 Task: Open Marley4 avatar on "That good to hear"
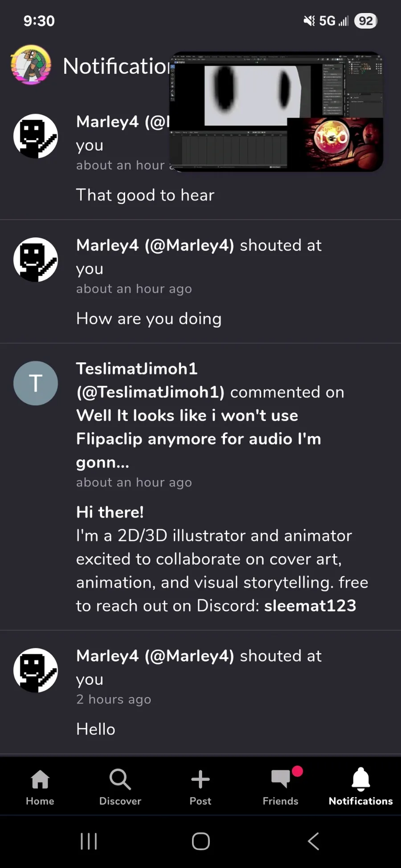pos(36,136)
